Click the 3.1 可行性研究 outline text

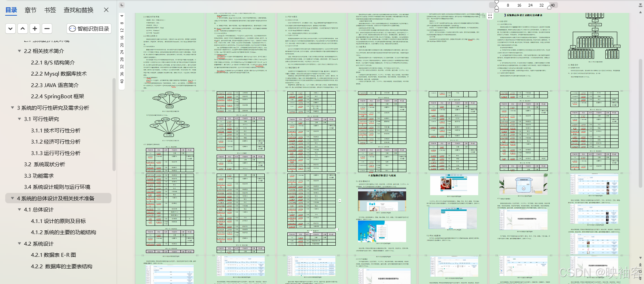tap(41, 119)
